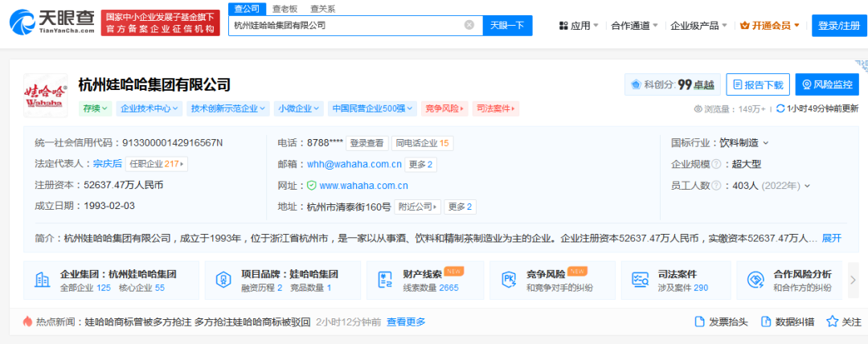Show 更多 2 email addresses
This screenshot has height=344, width=868.
pos(420,164)
